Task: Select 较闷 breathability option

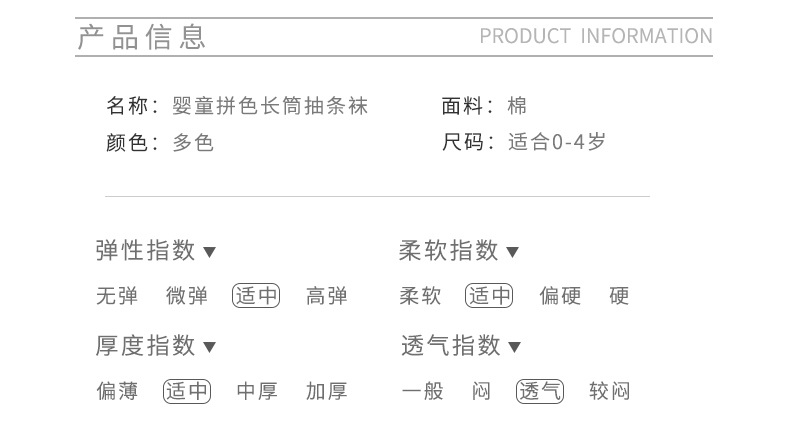Action: click(610, 391)
